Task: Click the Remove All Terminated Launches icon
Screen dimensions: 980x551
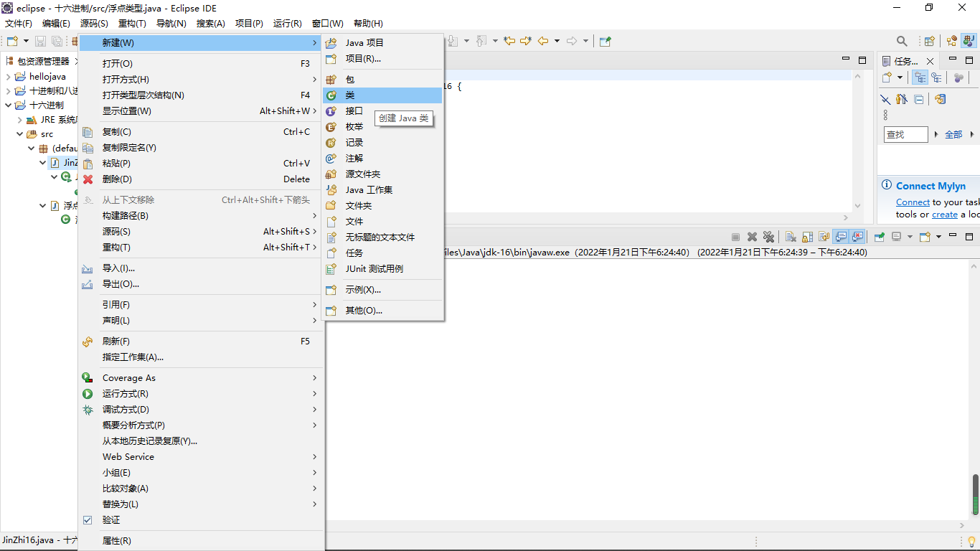Action: pyautogui.click(x=768, y=239)
